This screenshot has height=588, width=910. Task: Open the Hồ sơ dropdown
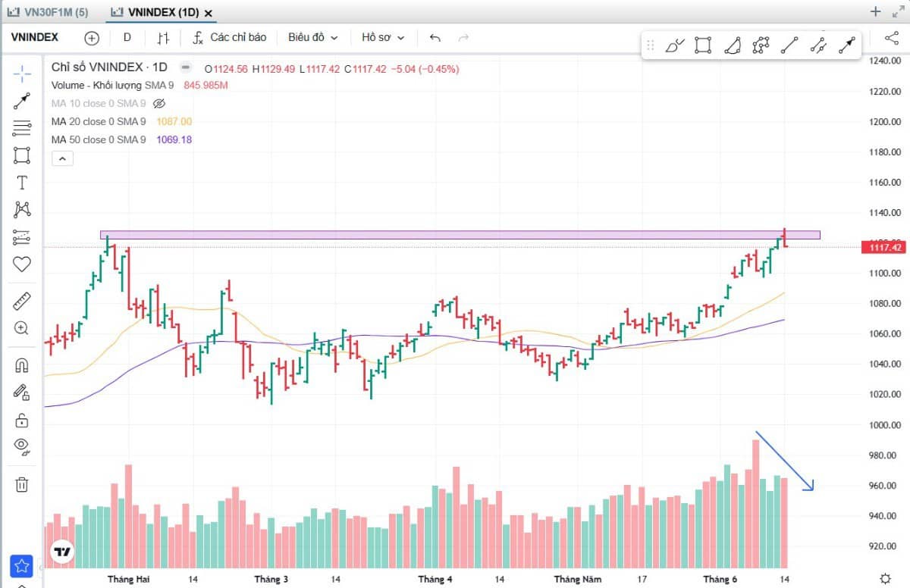point(383,37)
